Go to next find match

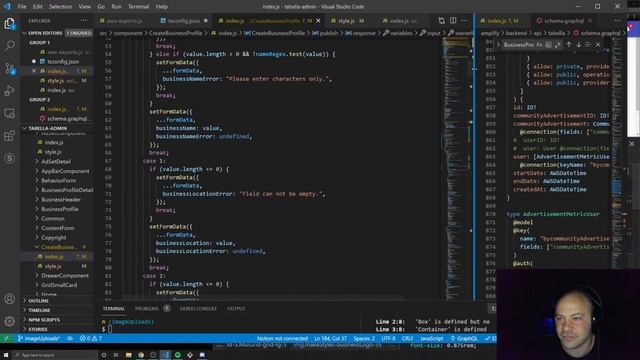pos(578,44)
